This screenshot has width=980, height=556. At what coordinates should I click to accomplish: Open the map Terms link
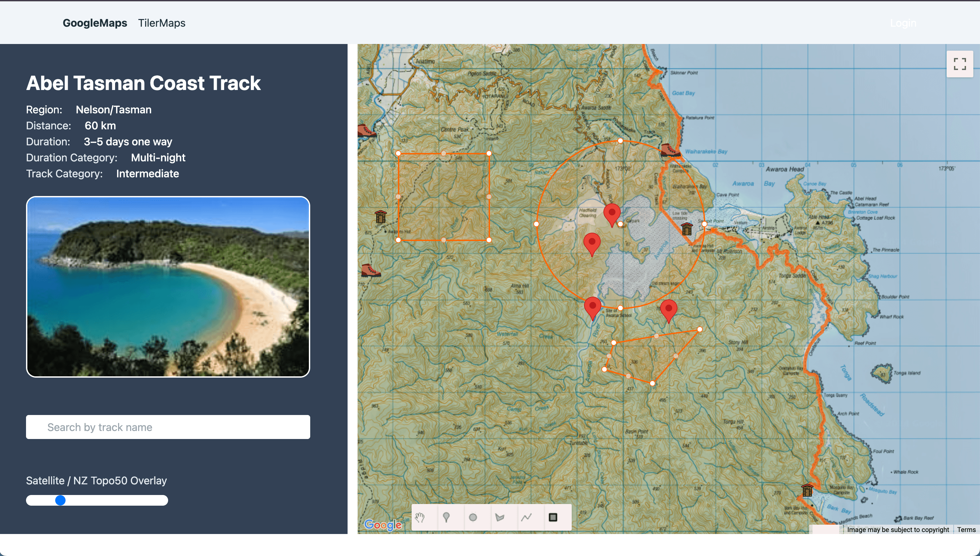click(966, 529)
